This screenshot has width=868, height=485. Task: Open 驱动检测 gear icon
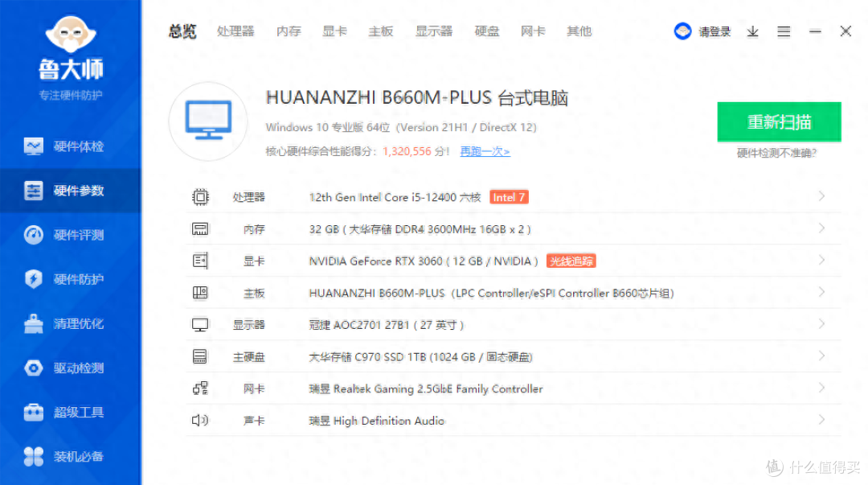(x=33, y=368)
